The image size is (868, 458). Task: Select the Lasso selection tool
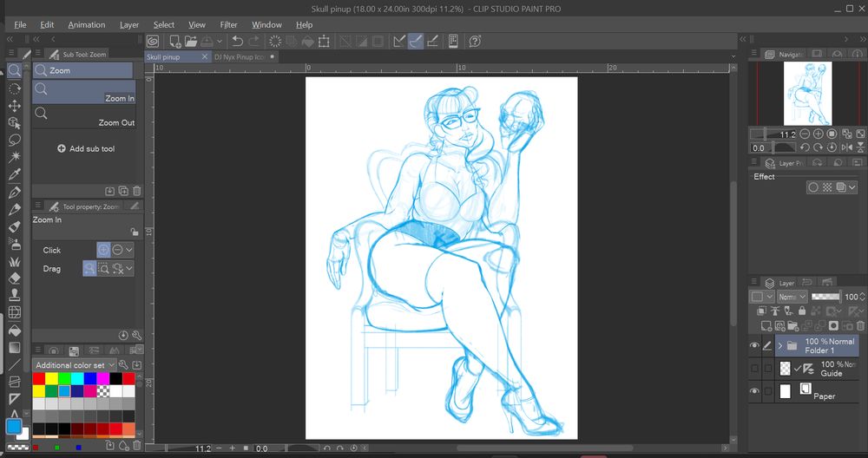(x=15, y=140)
